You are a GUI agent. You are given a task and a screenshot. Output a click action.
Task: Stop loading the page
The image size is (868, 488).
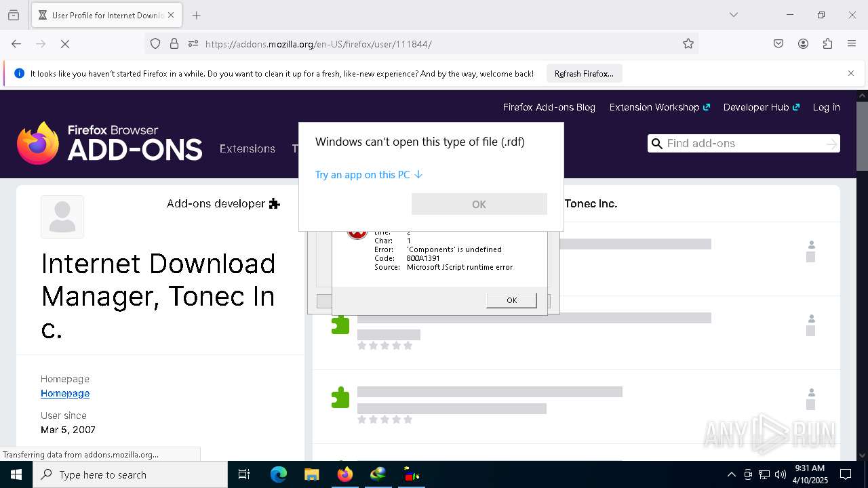(65, 44)
